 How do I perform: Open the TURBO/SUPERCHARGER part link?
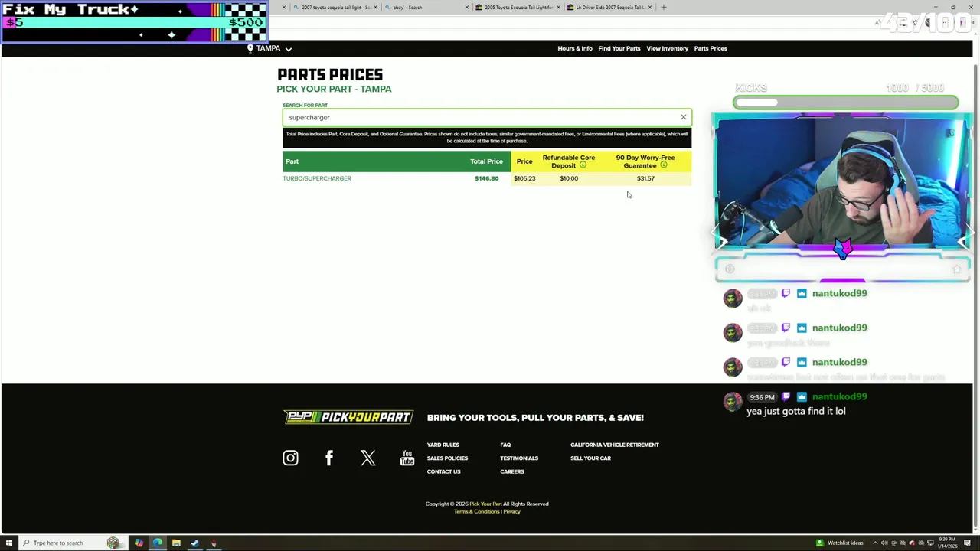pyautogui.click(x=317, y=178)
